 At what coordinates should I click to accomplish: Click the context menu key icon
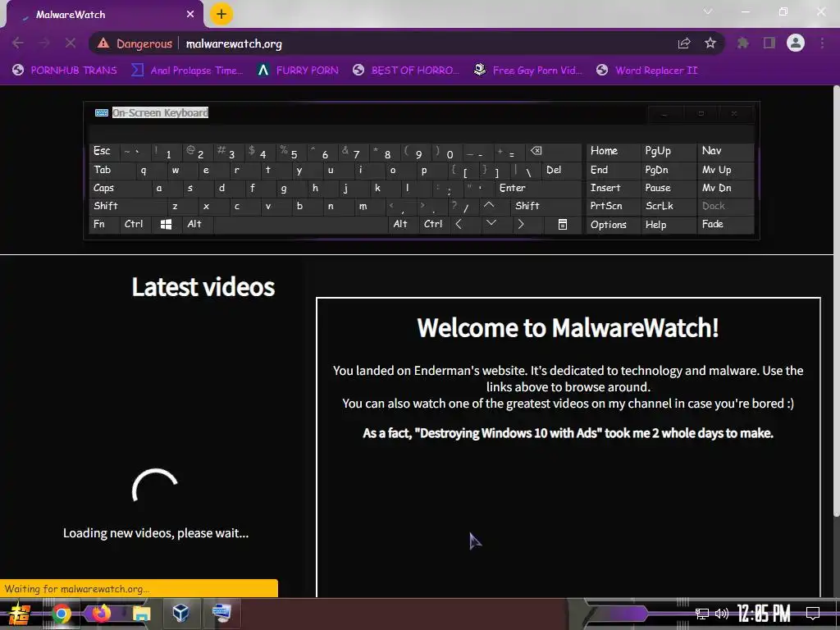(x=562, y=224)
